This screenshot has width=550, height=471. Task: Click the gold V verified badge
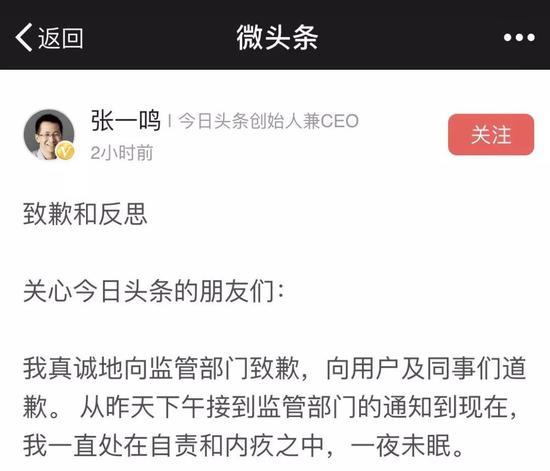65,152
